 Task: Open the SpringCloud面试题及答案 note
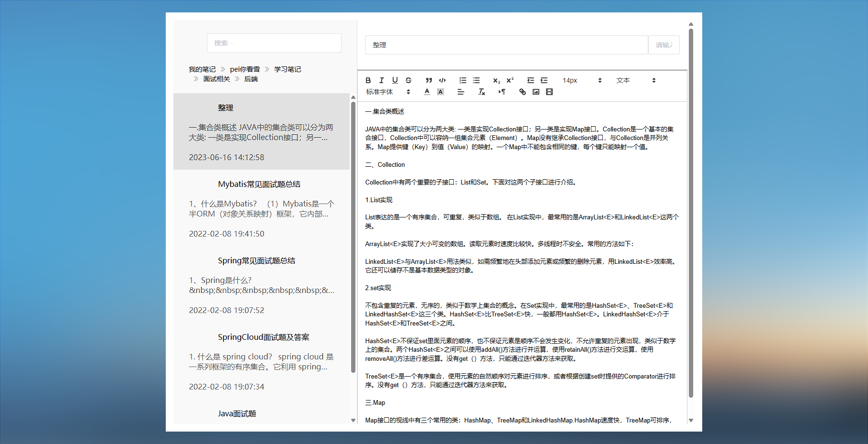pyautogui.click(x=261, y=361)
